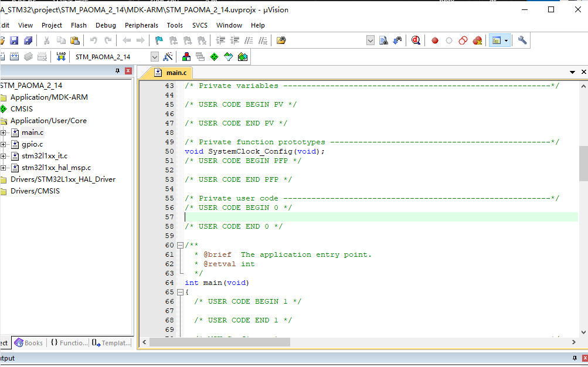Select the Build target icon

(13, 56)
